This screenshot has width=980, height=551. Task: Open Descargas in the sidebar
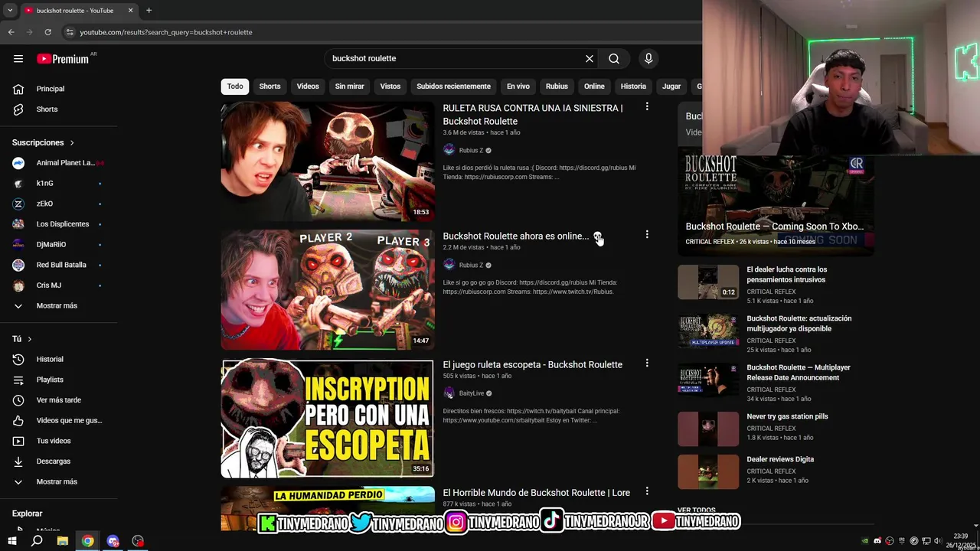click(x=53, y=461)
